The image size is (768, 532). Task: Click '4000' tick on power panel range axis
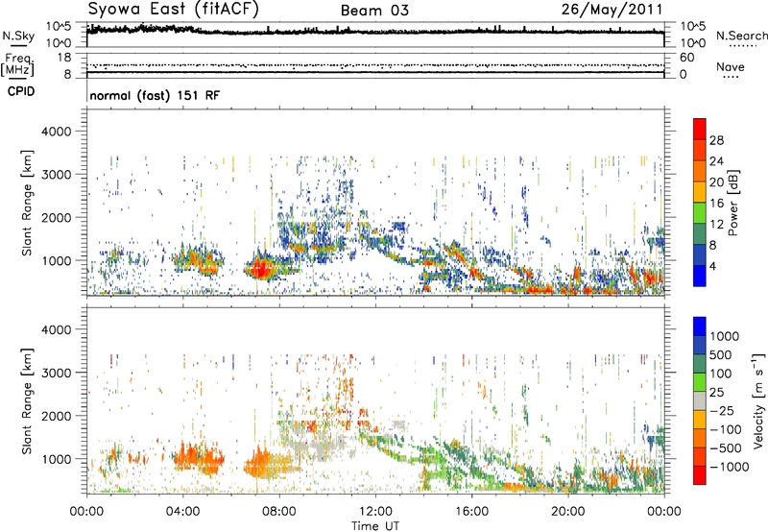pos(56,132)
